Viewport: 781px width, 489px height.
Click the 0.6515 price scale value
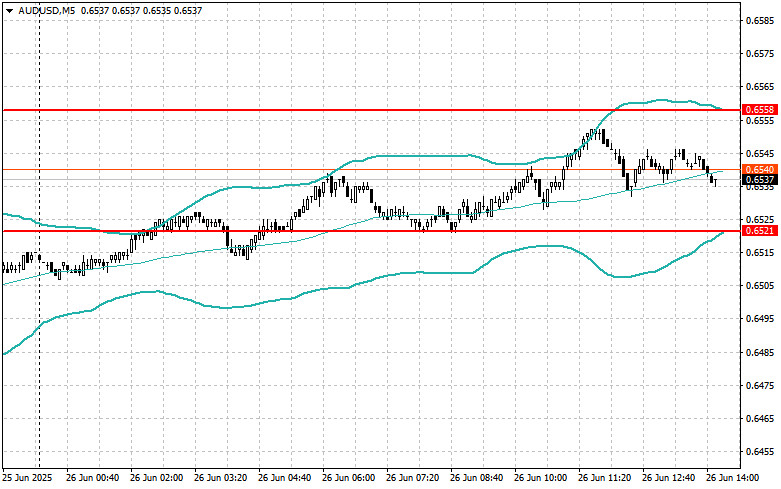click(x=760, y=252)
